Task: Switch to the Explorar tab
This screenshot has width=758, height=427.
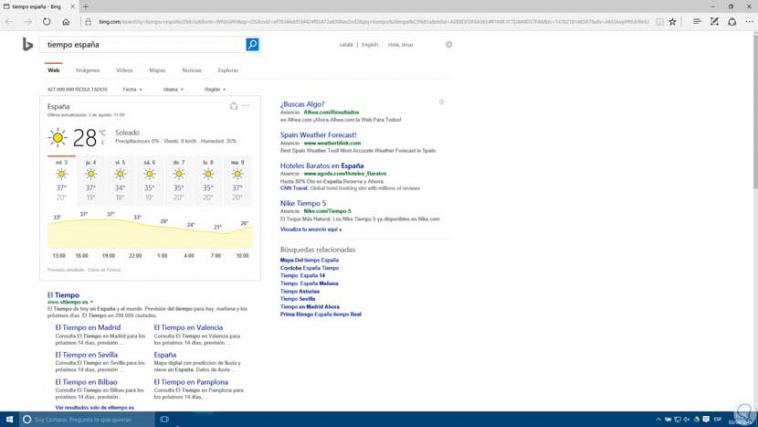Action: click(x=228, y=70)
